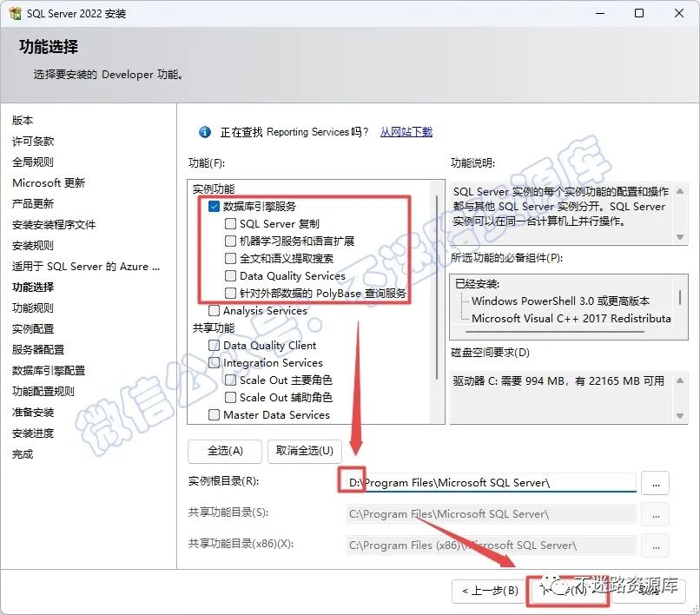Check 机器学习服务和语言扩展 option

pyautogui.click(x=230, y=241)
